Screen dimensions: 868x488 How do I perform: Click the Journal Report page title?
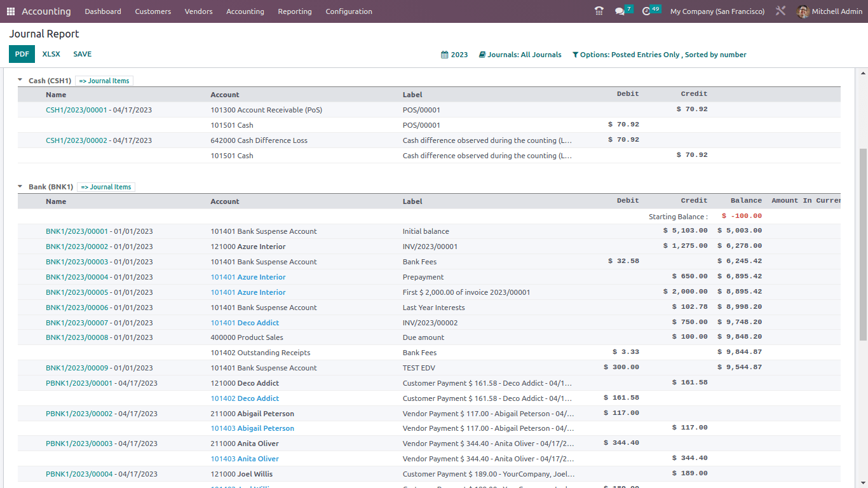(44, 34)
